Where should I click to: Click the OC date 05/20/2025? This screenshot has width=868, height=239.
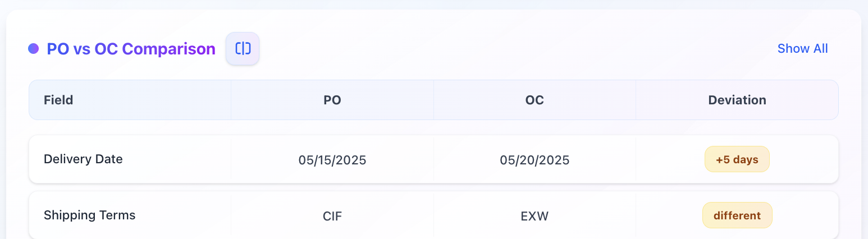(534, 160)
